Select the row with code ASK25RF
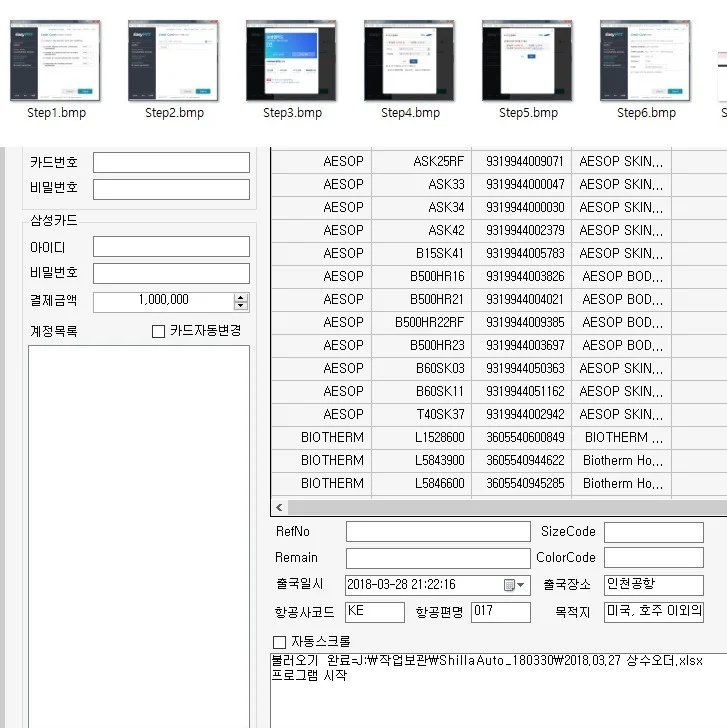 [499, 162]
